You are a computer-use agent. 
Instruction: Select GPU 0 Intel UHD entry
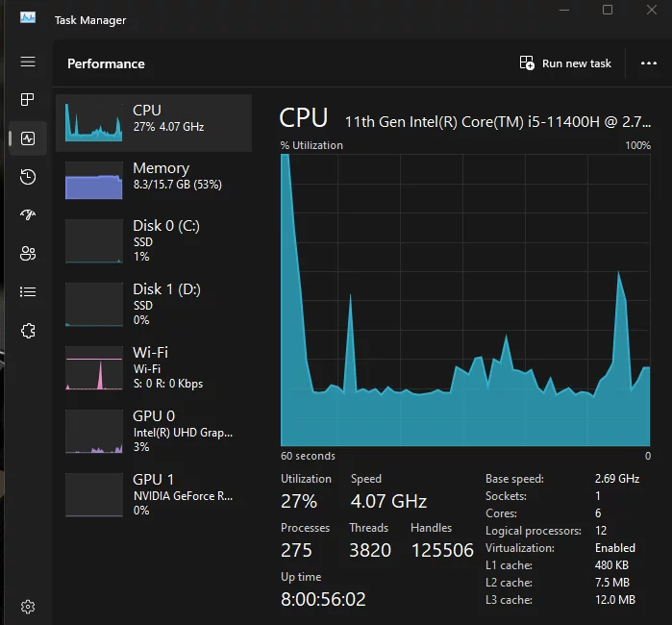click(154, 431)
